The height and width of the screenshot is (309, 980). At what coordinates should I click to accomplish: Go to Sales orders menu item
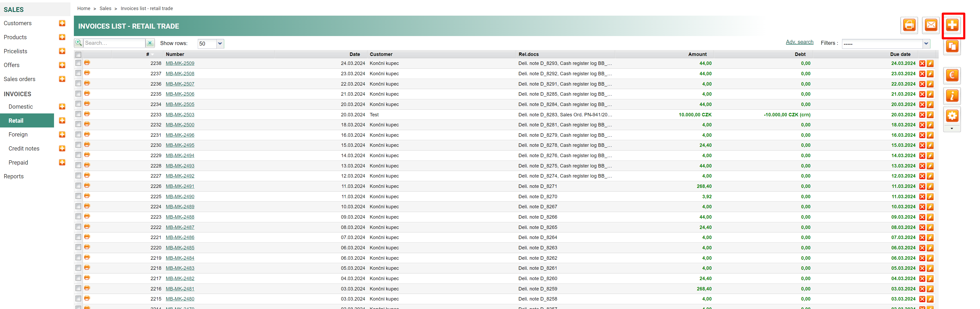point(19,79)
